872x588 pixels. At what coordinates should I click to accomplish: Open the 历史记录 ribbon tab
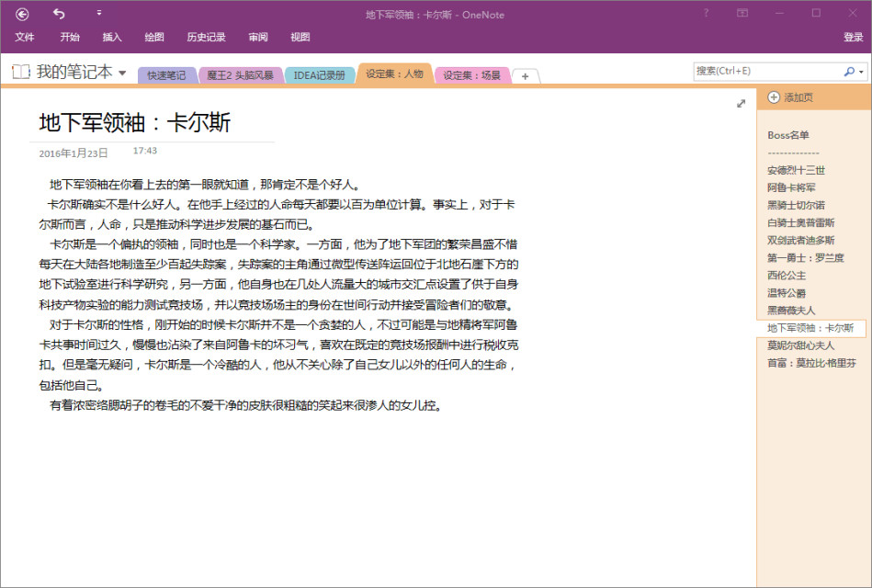pos(206,37)
